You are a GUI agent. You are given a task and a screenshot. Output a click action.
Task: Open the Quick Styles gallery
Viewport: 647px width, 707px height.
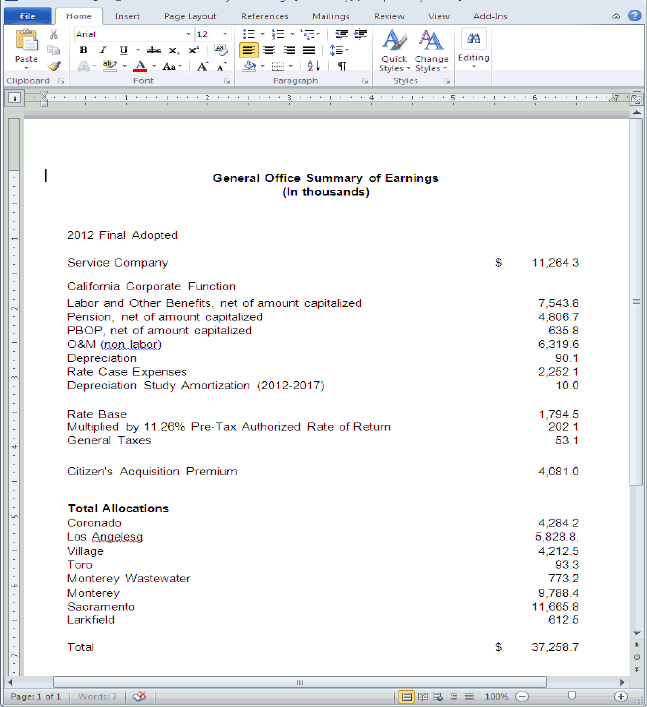click(x=393, y=50)
